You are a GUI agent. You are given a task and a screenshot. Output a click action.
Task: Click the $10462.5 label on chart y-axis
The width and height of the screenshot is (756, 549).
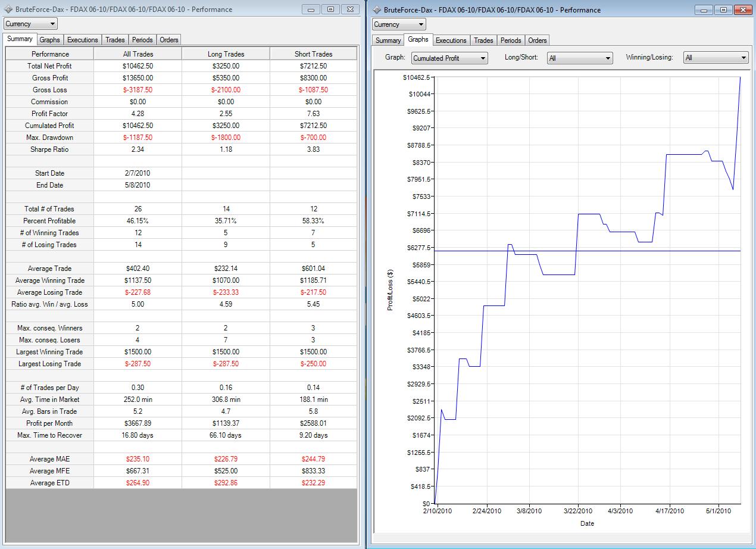point(417,77)
